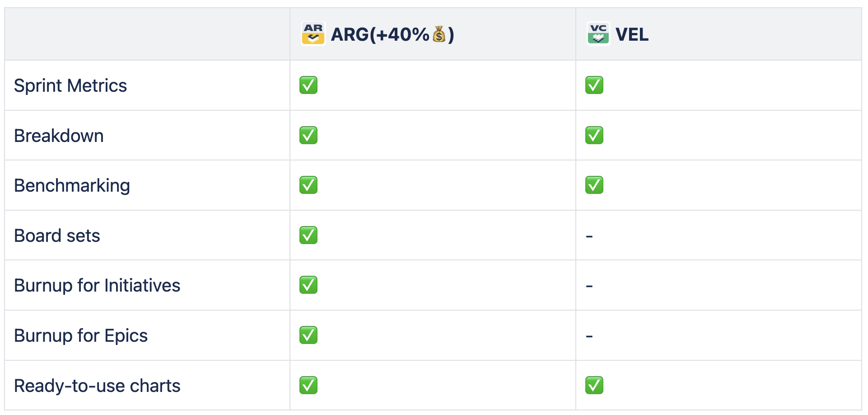
Task: Click the VEL dash for Board sets
Action: click(589, 236)
